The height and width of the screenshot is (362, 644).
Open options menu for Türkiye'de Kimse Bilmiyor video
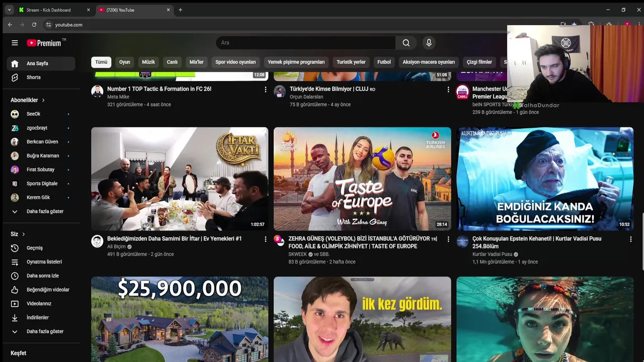pyautogui.click(x=448, y=89)
